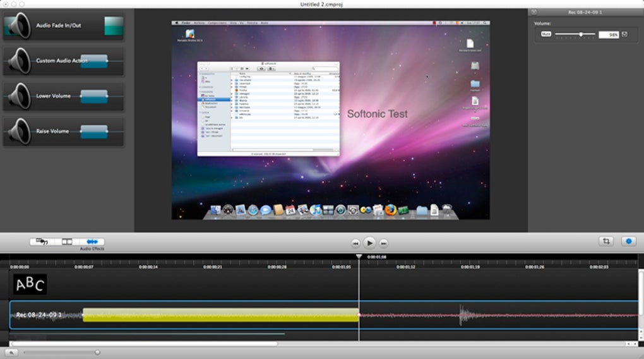
Task: Choose the Custom Audio Action effect
Action: tap(63, 61)
